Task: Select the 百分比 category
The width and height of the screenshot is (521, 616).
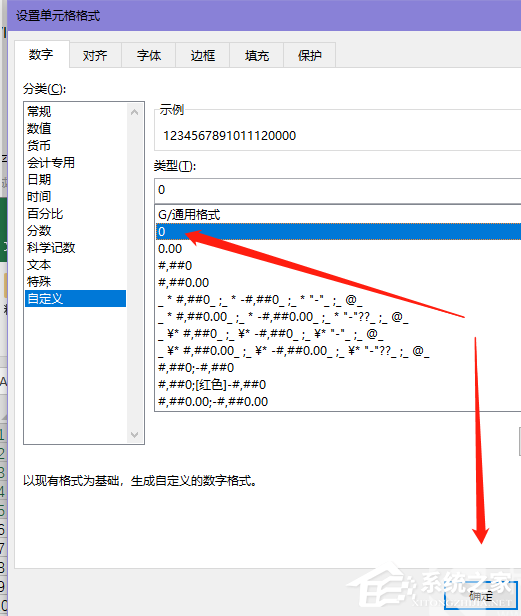Action: [75, 214]
